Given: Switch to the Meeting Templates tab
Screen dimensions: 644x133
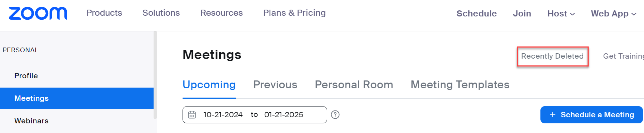Looking at the screenshot, I should pyautogui.click(x=460, y=85).
